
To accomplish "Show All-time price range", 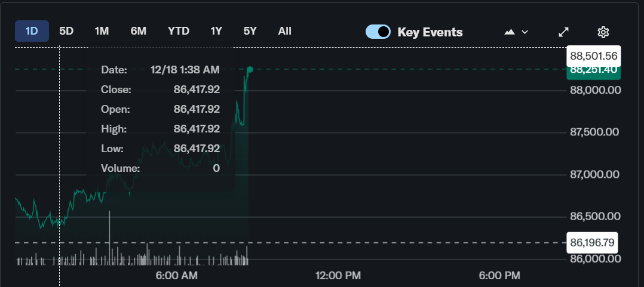I will [x=285, y=31].
